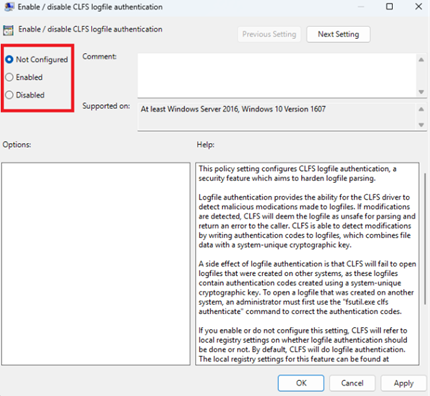Click the Comment box scroll up arrow
Image resolution: width=430 pixels, height=396 pixels.
(x=421, y=60)
